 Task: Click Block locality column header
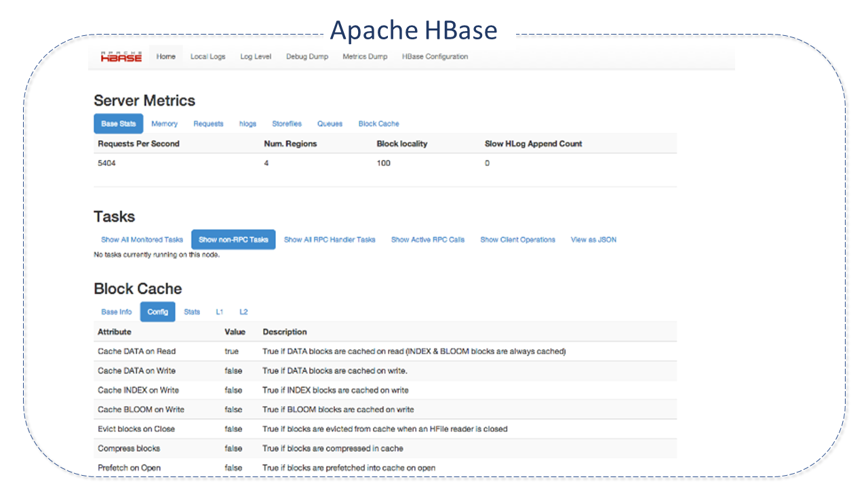(402, 144)
